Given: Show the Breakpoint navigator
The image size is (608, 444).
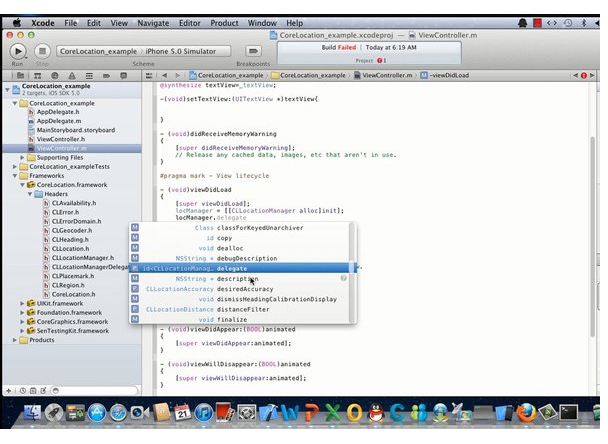Looking at the screenshot, I should [x=106, y=76].
